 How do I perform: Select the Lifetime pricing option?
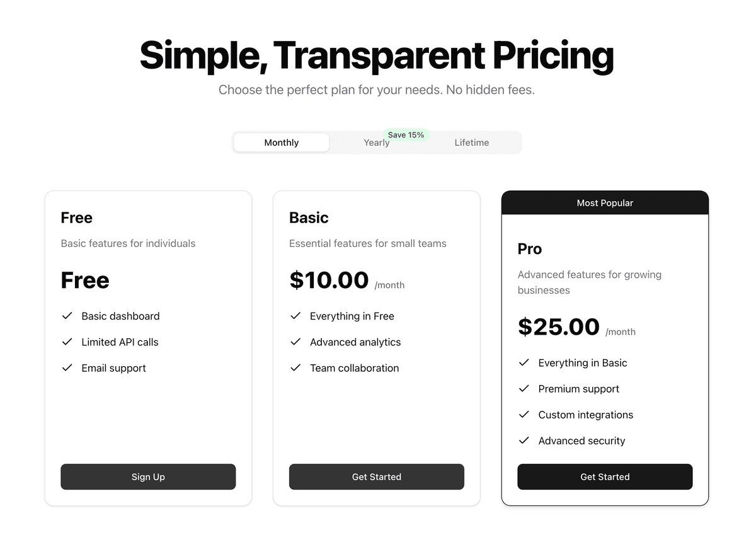471,142
